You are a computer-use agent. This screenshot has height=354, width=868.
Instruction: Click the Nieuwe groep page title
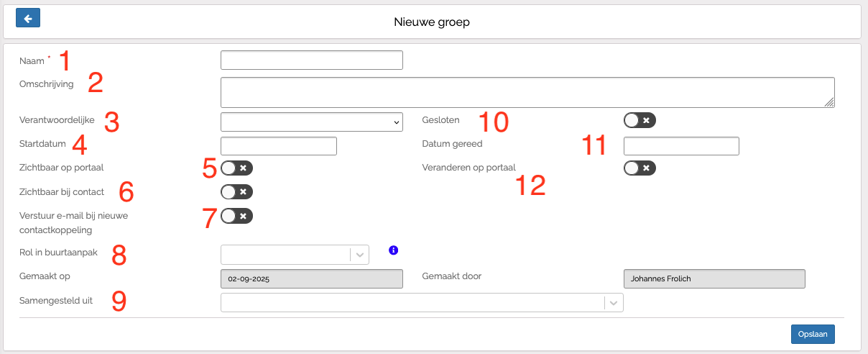tap(431, 22)
